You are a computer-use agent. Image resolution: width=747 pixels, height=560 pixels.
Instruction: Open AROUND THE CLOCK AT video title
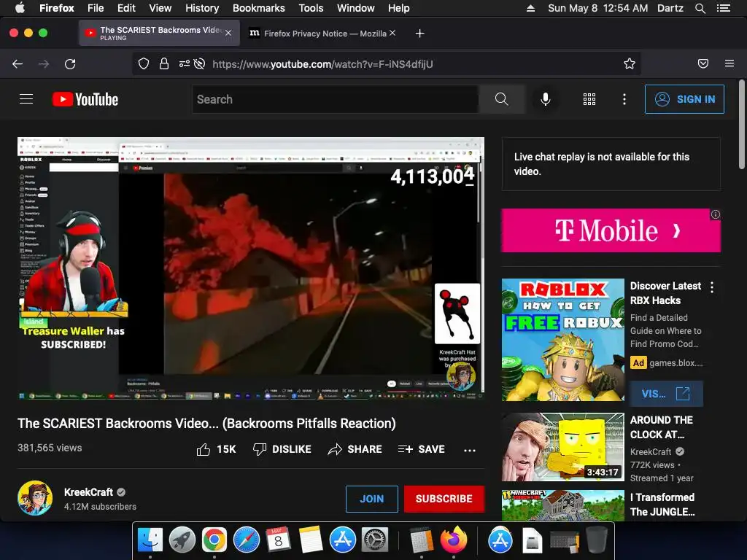(661, 427)
